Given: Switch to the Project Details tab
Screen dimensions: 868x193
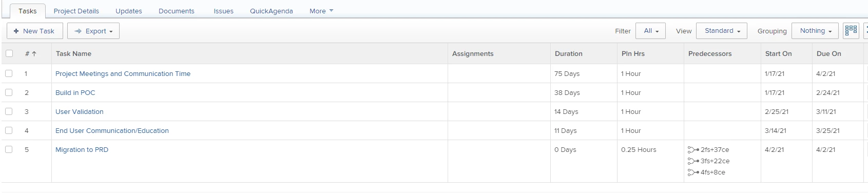Looking at the screenshot, I should pyautogui.click(x=76, y=11).
